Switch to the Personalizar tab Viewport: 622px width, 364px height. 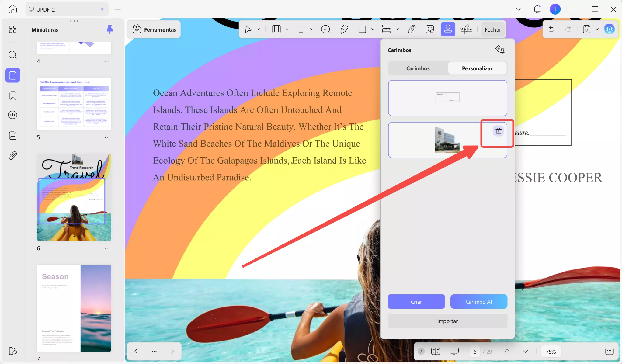[477, 68]
